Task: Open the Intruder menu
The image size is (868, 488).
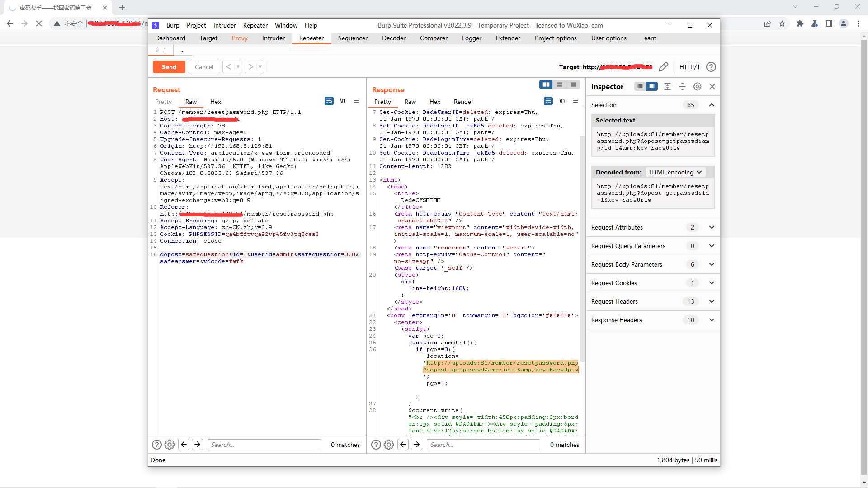Action: (224, 25)
